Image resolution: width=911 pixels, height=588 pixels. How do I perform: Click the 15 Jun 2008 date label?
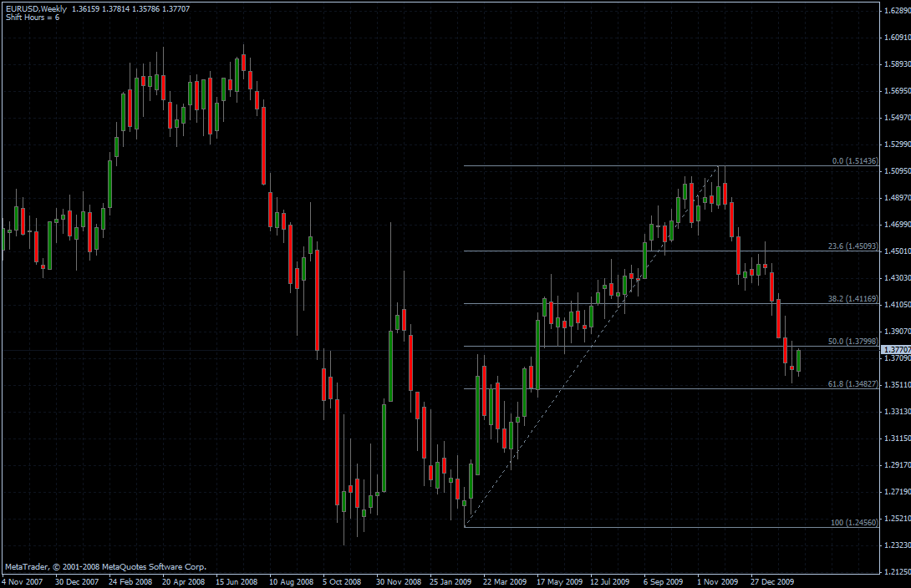coord(237,581)
